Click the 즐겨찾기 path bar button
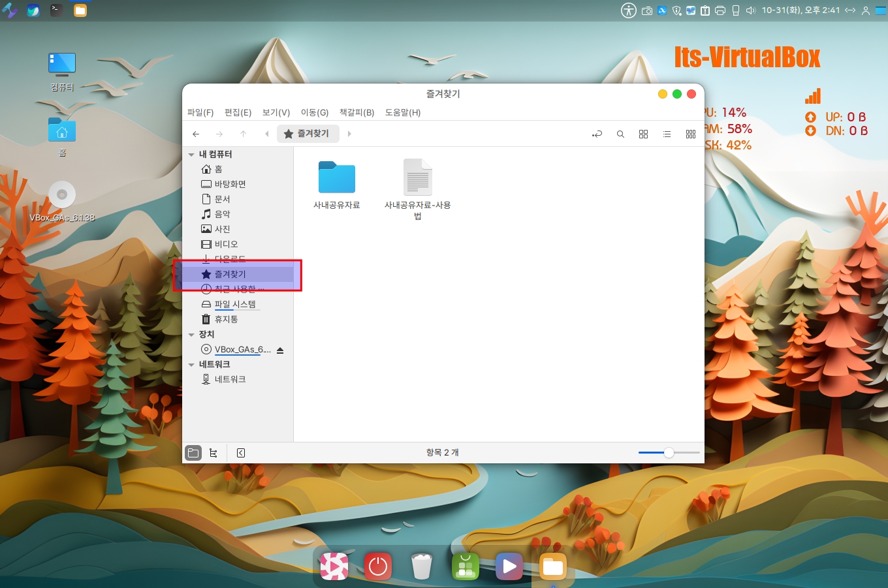The height and width of the screenshot is (588, 888). (x=308, y=134)
